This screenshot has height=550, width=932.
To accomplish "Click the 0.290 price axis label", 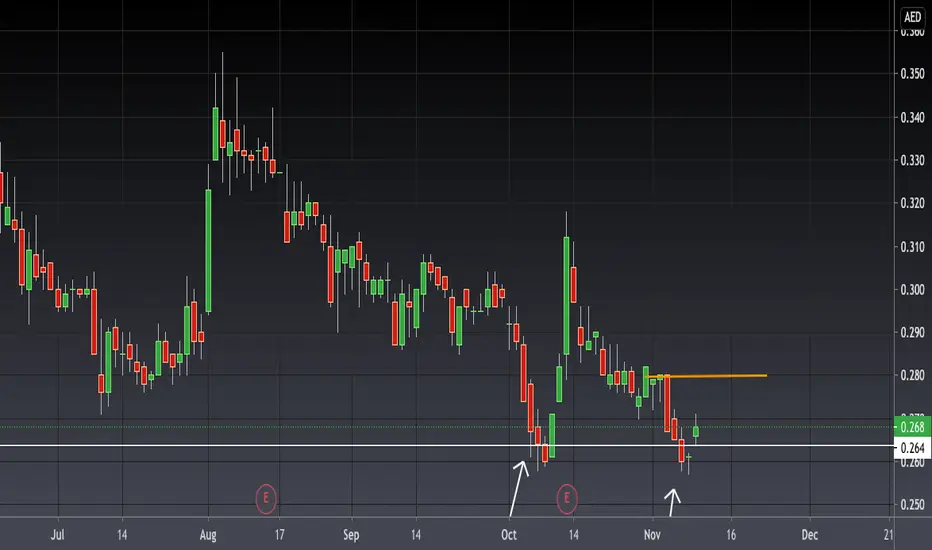I will (912, 332).
